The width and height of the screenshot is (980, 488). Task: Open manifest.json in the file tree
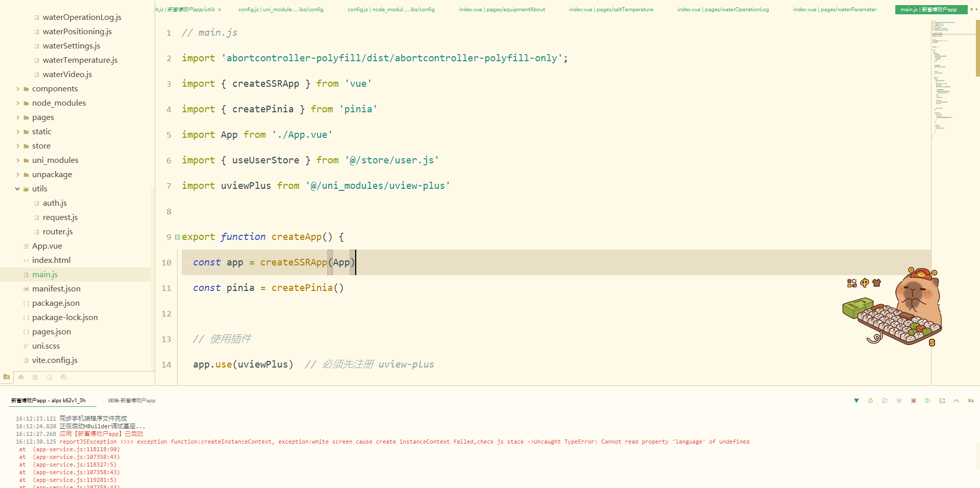pos(56,289)
